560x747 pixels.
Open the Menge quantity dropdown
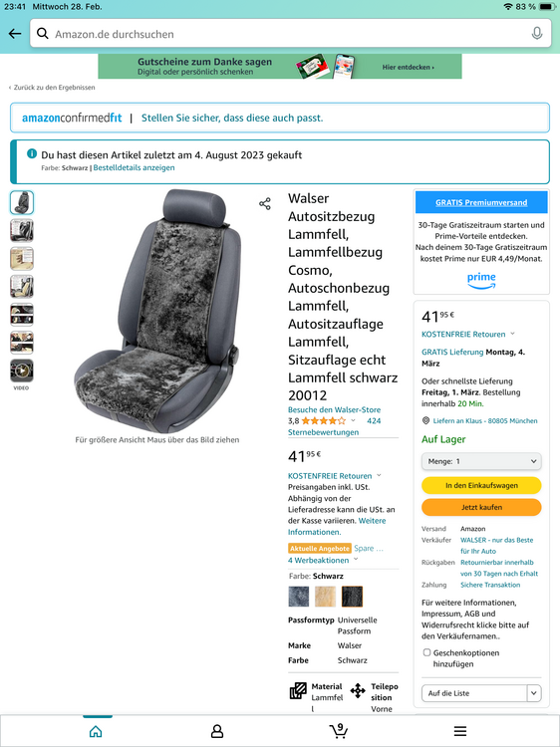(x=481, y=461)
